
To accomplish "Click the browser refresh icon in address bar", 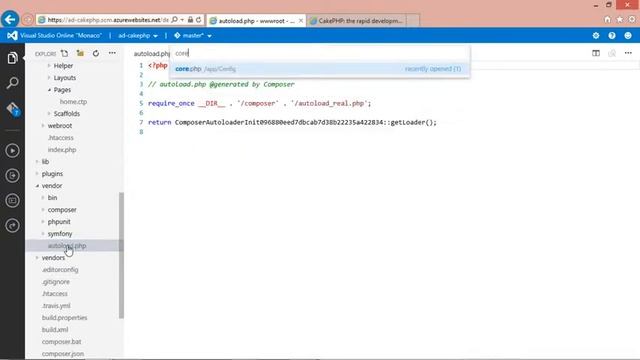I will pos(199,20).
